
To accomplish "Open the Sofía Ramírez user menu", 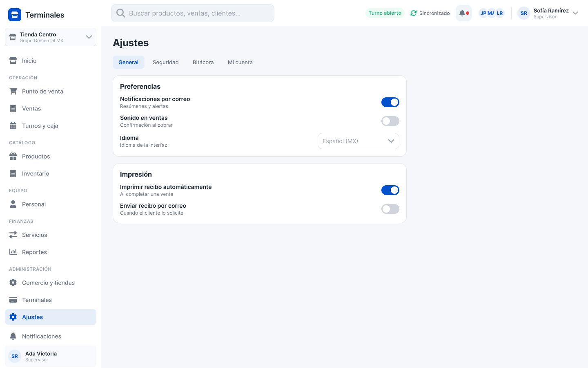I will [548, 13].
